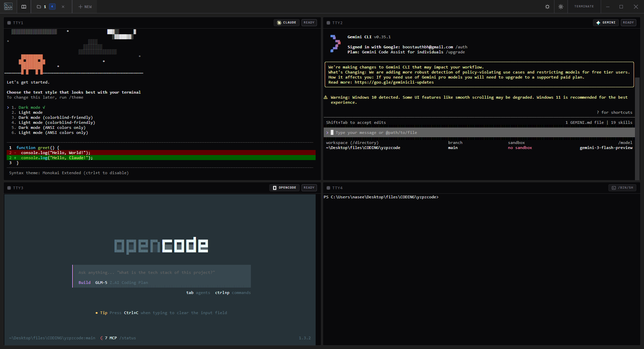Focus the Gemini message input field
The height and width of the screenshot is (349, 644).
coord(479,133)
